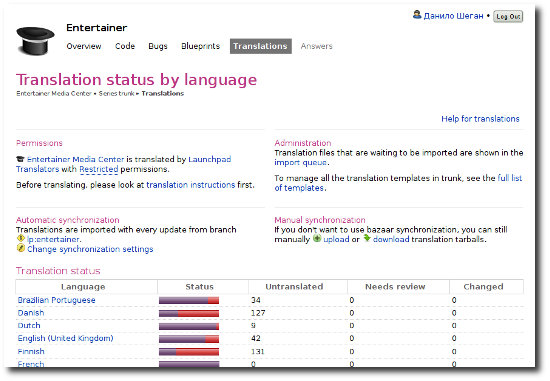The height and width of the screenshot is (381, 550).
Task: Click the Finnish status progress bar
Action: 189,352
